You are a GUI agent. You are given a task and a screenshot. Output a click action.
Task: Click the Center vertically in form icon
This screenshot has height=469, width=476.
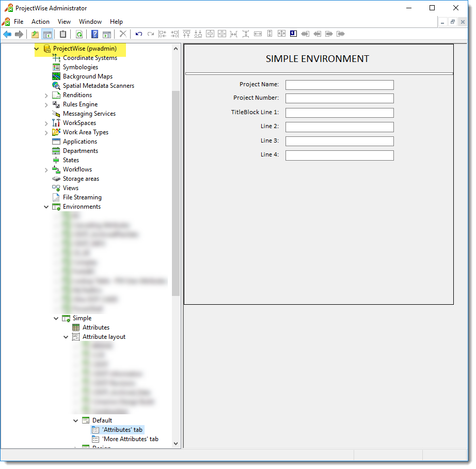pyautogui.click(x=210, y=34)
